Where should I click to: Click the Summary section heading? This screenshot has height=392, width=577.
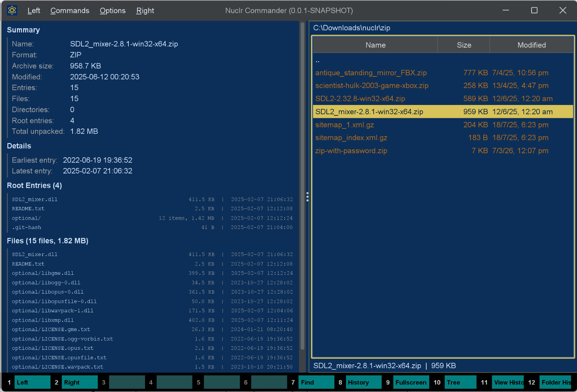click(23, 30)
